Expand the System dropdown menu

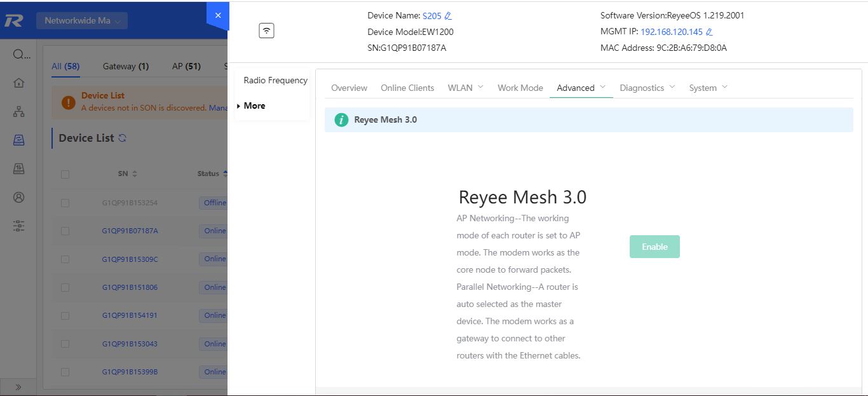coord(708,88)
